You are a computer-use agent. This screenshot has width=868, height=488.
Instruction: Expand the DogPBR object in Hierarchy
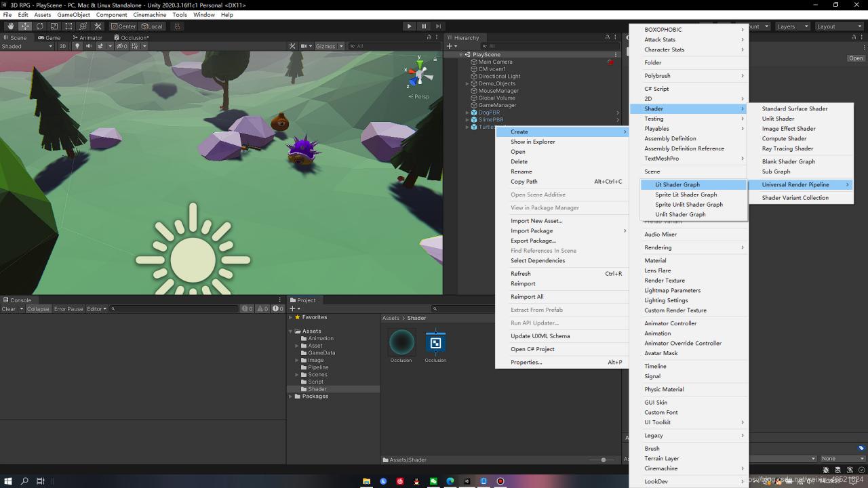click(467, 113)
